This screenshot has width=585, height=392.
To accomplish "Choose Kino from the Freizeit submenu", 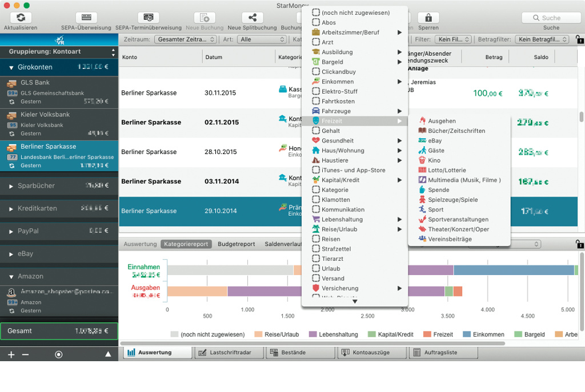I will click(x=434, y=160).
